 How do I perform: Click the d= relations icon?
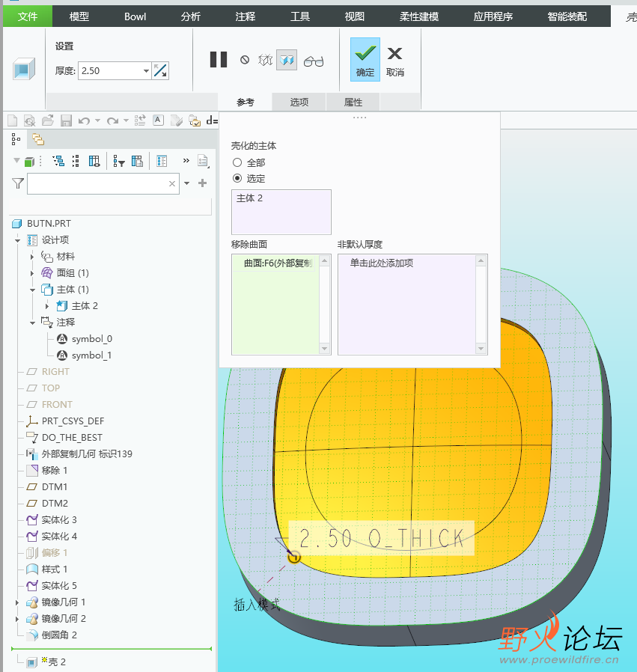212,120
